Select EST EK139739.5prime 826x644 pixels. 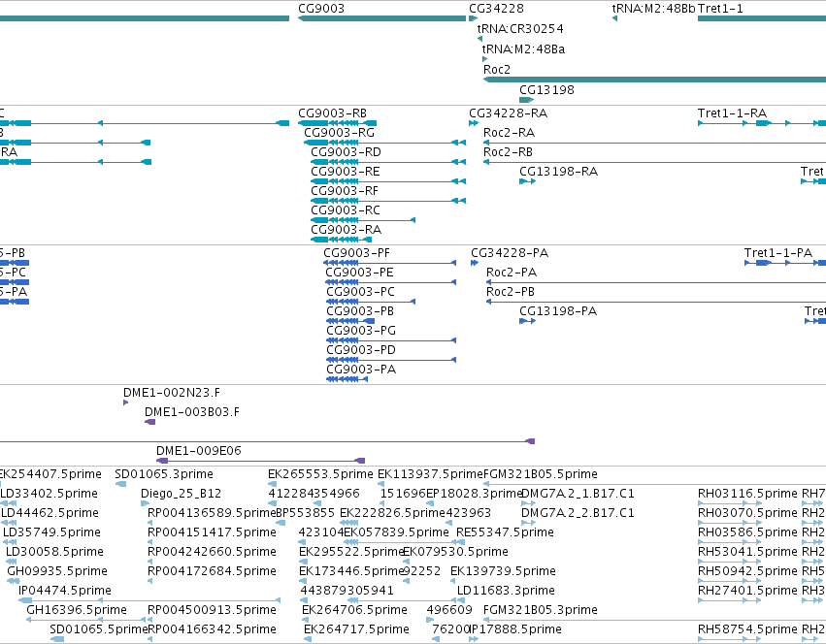[x=453, y=581]
